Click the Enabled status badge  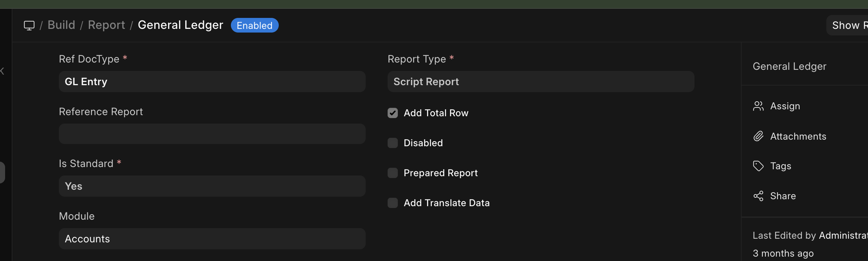point(255,25)
